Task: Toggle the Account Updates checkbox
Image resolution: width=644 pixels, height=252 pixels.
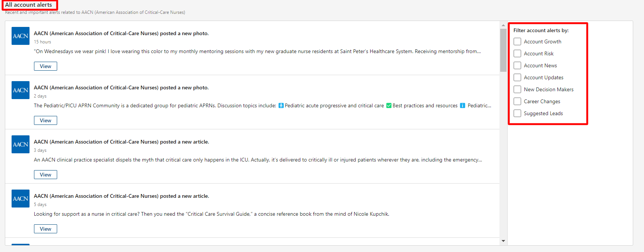Action: point(517,77)
